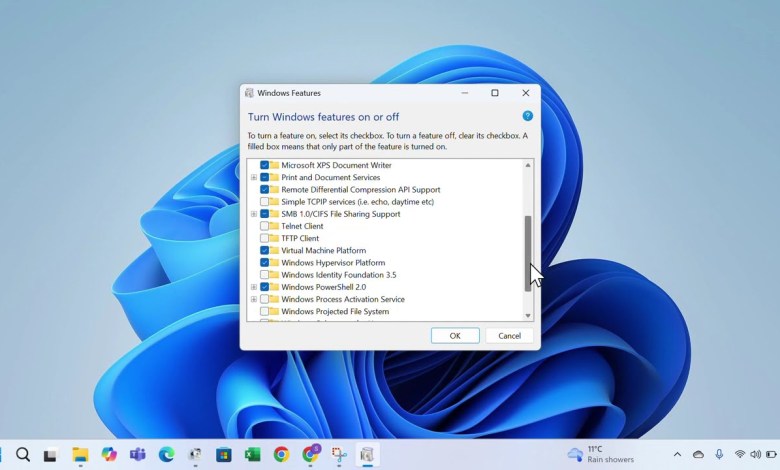This screenshot has width=780, height=470.
Task: Click the Microsoft XPS Document Writer folder icon
Action: (275, 165)
